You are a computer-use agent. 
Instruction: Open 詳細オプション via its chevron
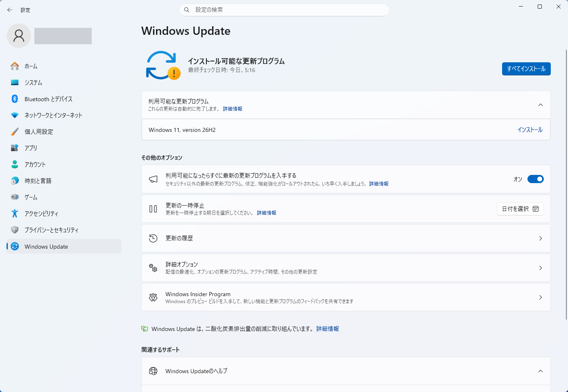coord(541,268)
